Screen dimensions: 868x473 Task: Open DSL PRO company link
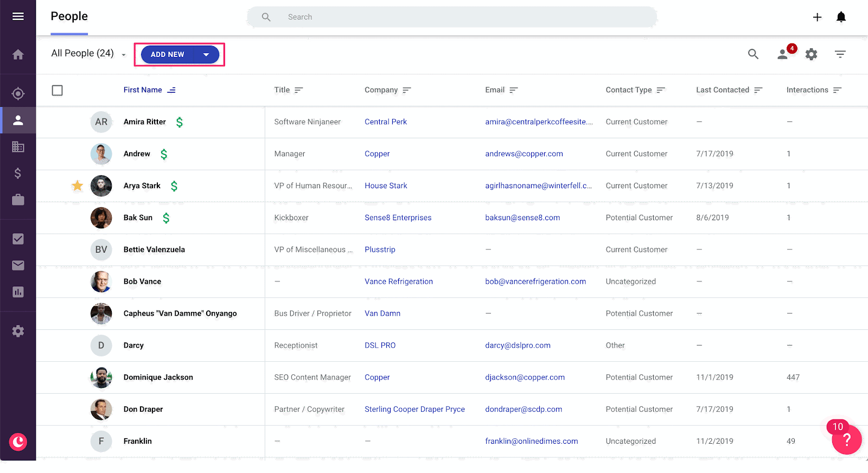pyautogui.click(x=380, y=346)
